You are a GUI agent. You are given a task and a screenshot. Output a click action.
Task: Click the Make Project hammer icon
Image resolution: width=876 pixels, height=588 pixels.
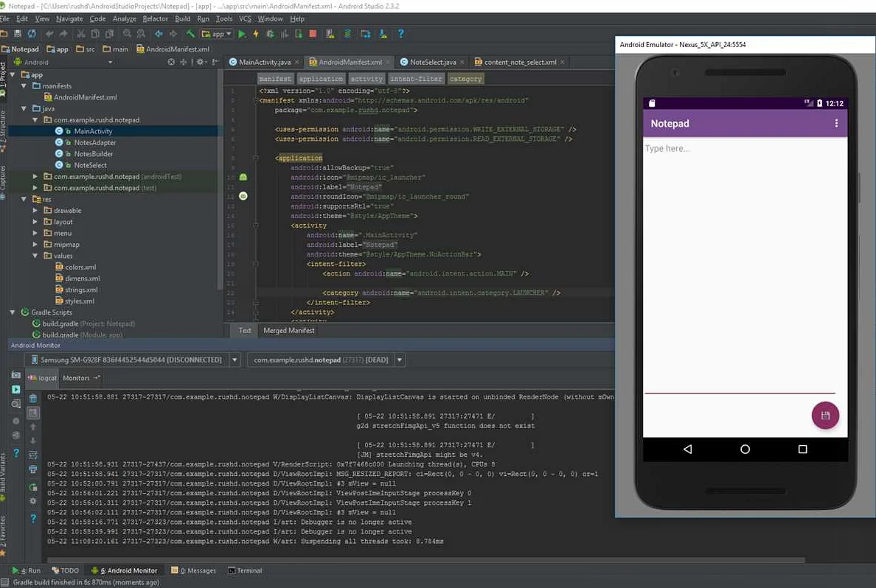click(190, 34)
